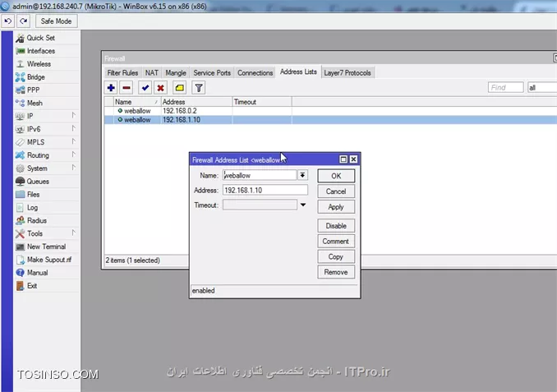The width and height of the screenshot is (557, 392).
Task: Open Log from sidebar
Action: coord(47,208)
